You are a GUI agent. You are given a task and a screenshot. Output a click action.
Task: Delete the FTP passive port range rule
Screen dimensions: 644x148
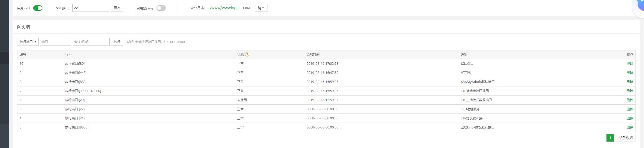click(630, 91)
